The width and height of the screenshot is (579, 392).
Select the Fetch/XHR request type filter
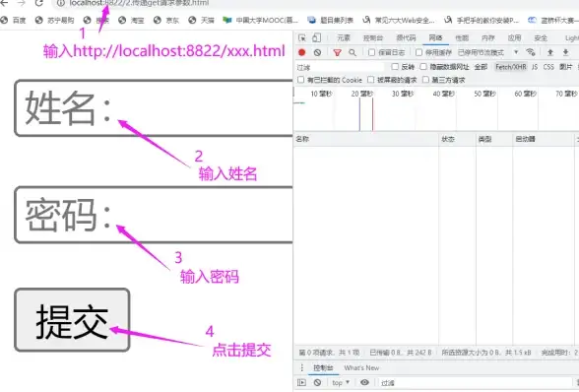click(x=511, y=67)
